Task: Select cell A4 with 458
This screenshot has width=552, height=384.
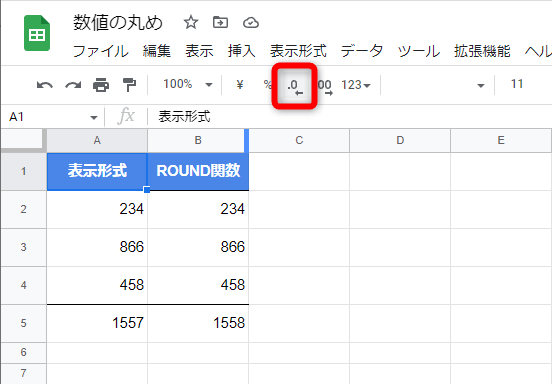Action: pos(97,285)
